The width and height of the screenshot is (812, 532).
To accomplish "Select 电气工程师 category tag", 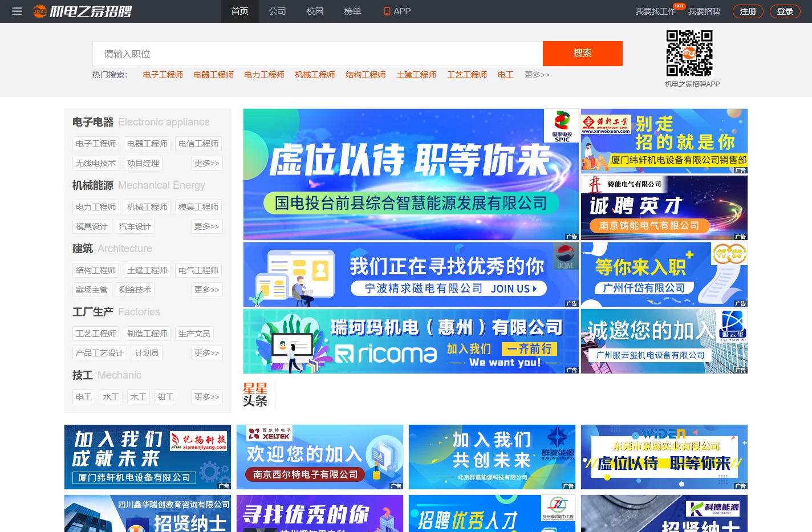I will pyautogui.click(x=198, y=270).
